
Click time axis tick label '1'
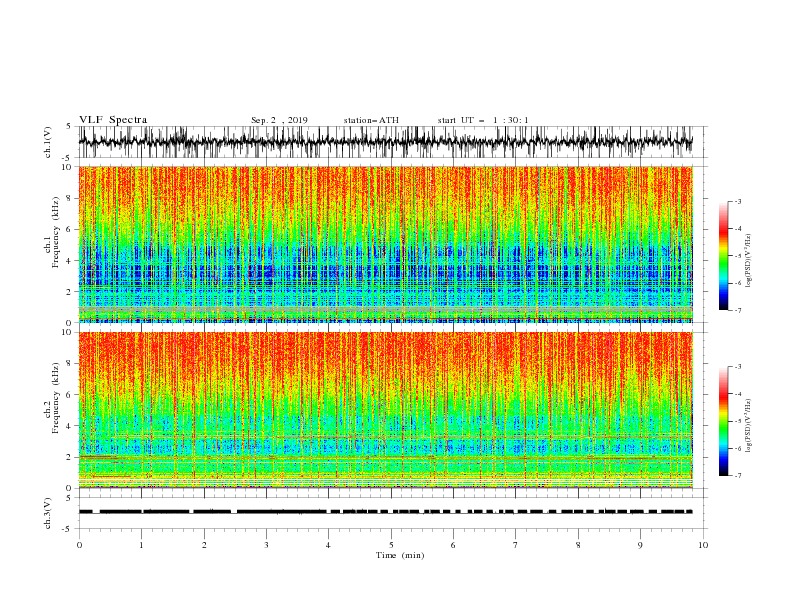(x=141, y=545)
